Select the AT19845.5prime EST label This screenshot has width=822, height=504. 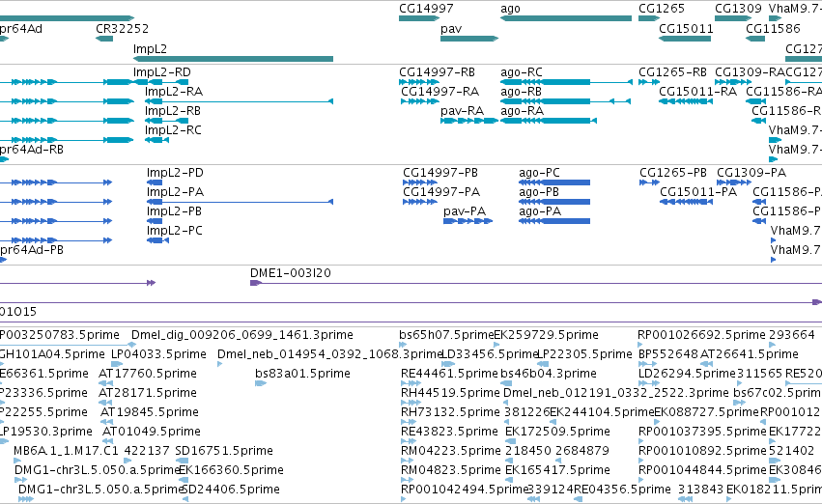150,413
